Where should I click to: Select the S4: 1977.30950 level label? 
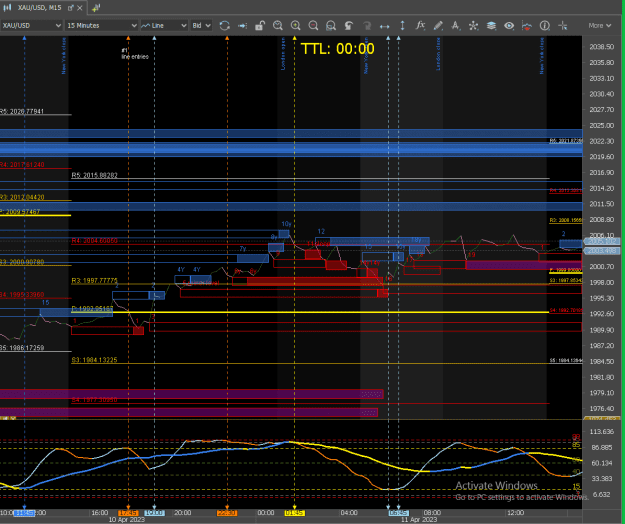94,399
